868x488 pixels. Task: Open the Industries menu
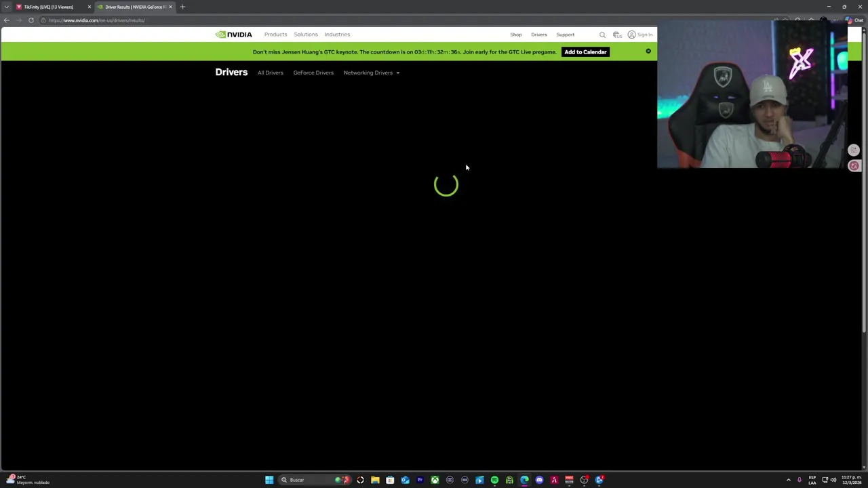pyautogui.click(x=337, y=35)
